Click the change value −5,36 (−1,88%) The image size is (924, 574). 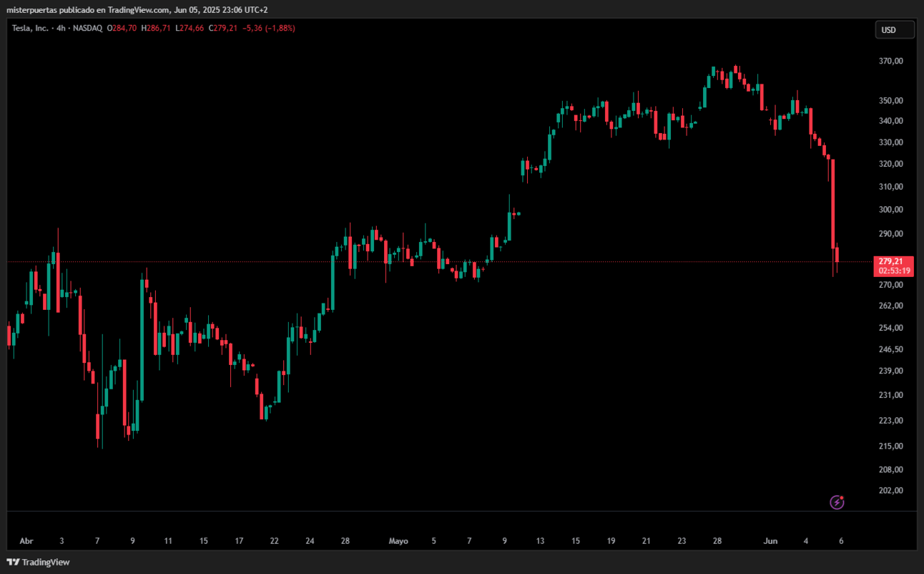pos(268,29)
